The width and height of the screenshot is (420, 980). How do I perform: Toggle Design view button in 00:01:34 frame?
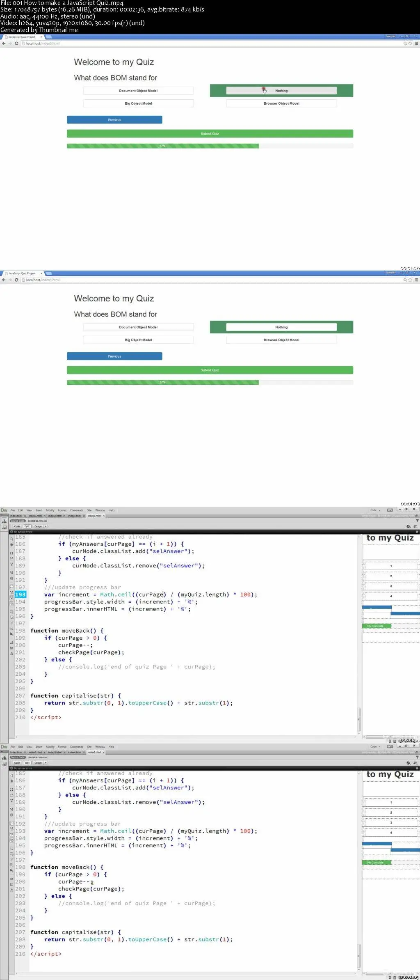(x=38, y=526)
